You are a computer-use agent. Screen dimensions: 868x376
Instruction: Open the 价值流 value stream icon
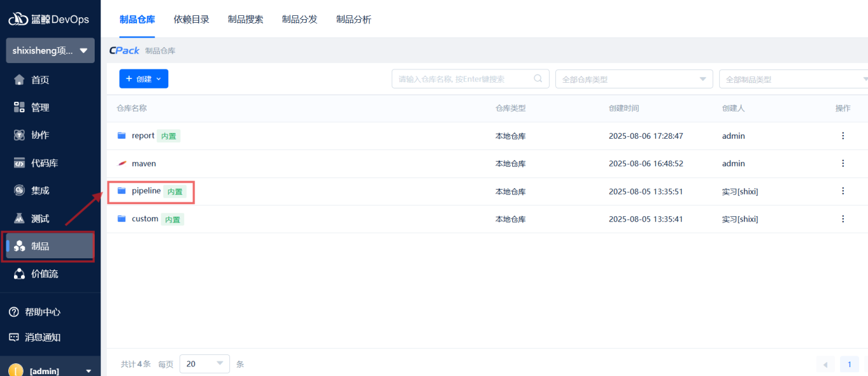(x=19, y=274)
